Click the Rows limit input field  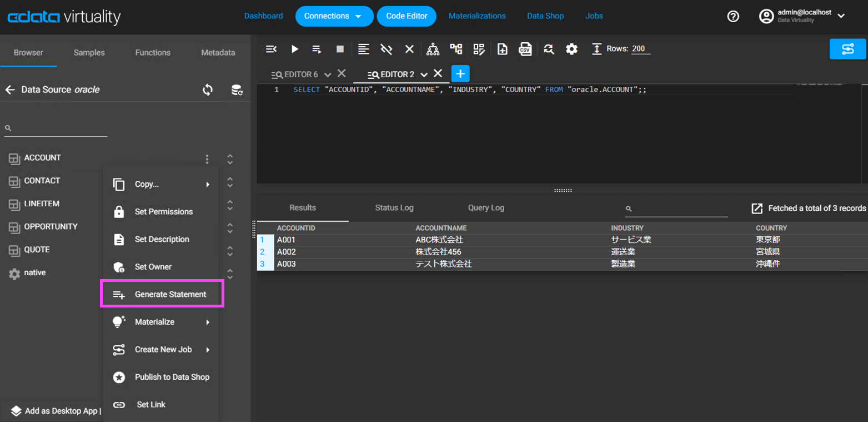tap(640, 49)
